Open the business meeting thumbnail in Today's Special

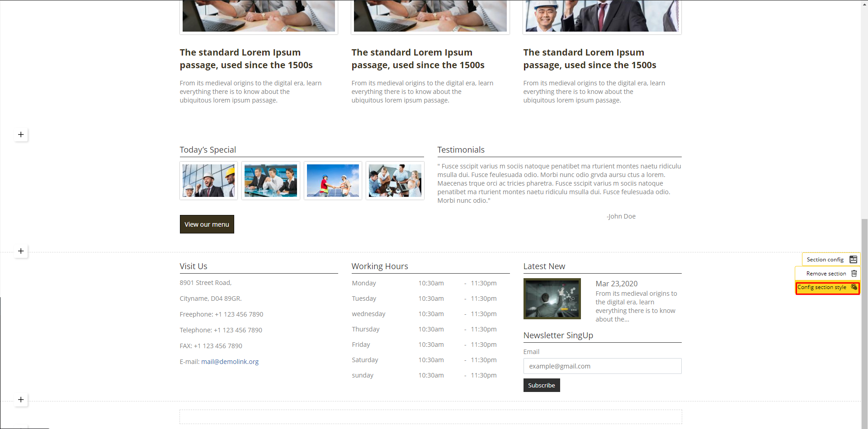tap(270, 181)
